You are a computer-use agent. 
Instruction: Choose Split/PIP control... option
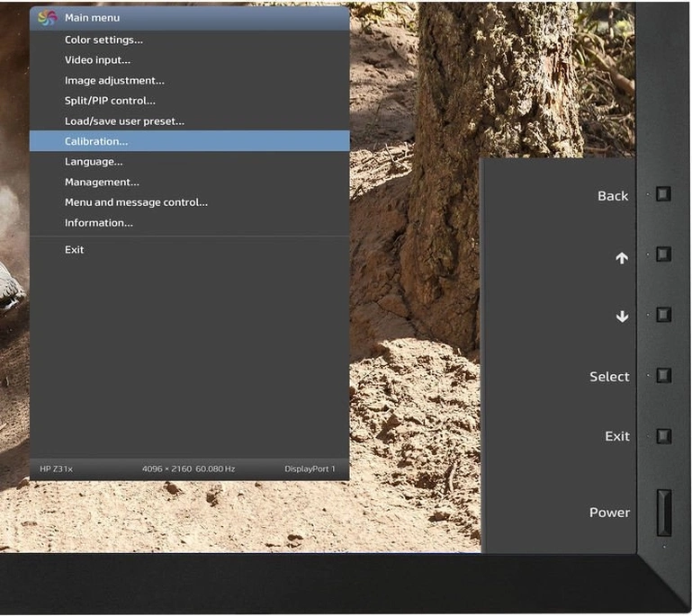[110, 101]
